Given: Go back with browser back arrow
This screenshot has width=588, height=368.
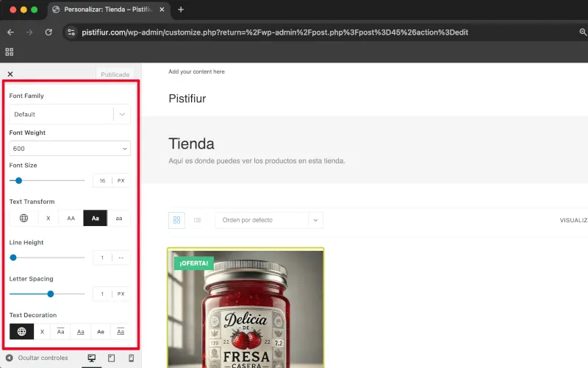Looking at the screenshot, I should point(10,32).
